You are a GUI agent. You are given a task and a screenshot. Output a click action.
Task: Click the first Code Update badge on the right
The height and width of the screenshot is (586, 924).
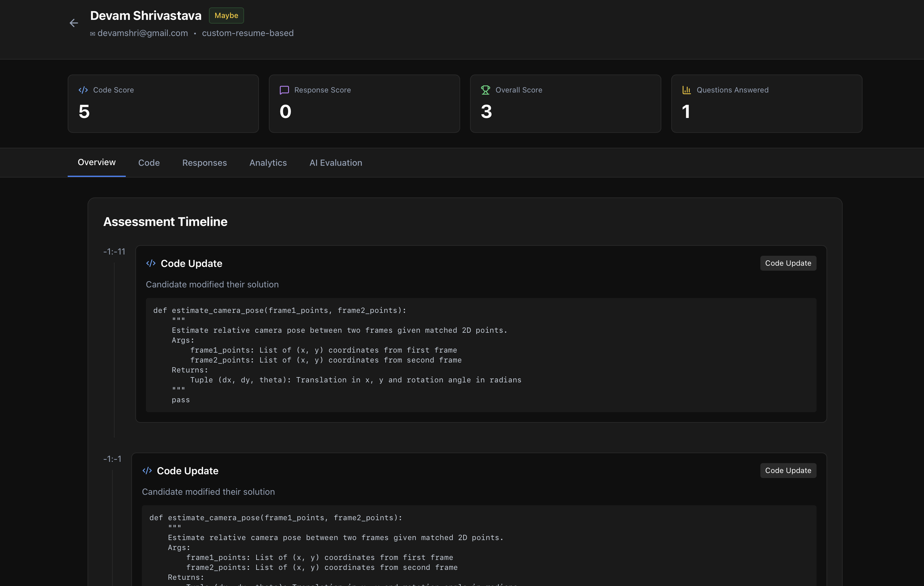tap(788, 263)
